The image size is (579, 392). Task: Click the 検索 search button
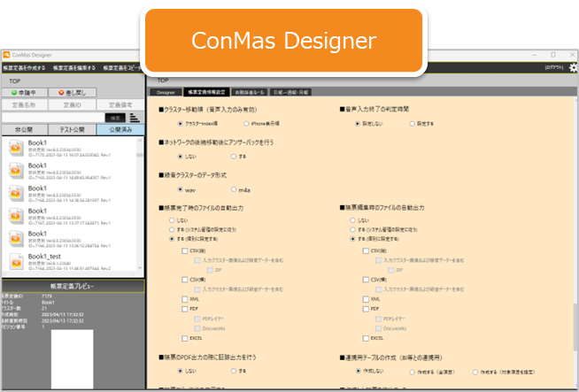pyautogui.click(x=114, y=117)
